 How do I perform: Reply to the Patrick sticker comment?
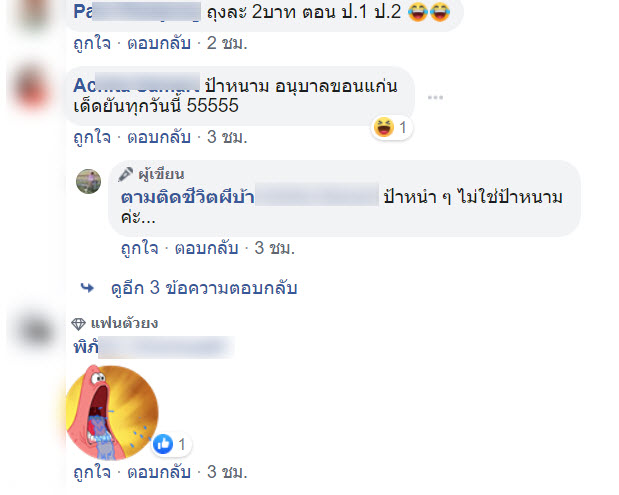(x=159, y=472)
